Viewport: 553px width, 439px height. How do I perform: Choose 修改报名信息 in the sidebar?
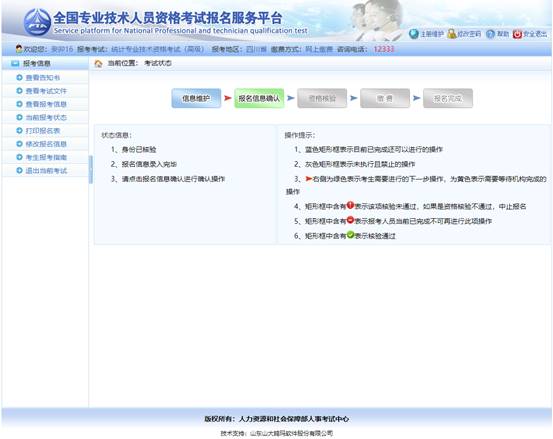point(46,144)
